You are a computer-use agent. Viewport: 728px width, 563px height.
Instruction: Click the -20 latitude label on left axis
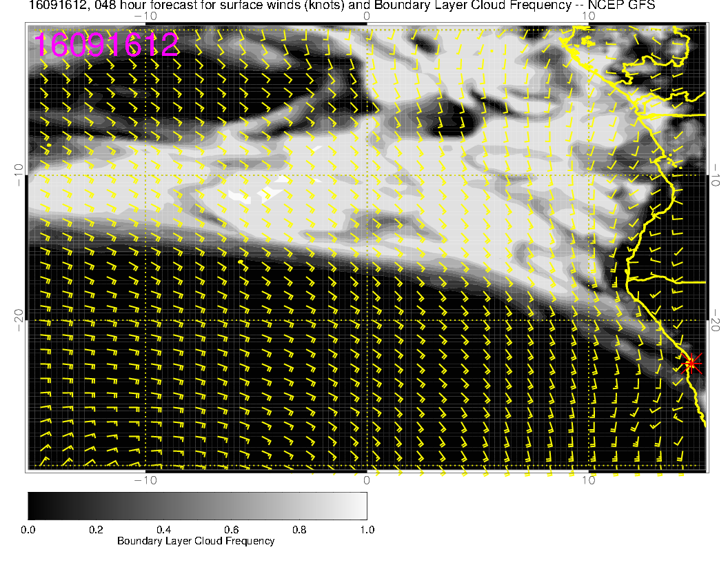click(x=19, y=320)
